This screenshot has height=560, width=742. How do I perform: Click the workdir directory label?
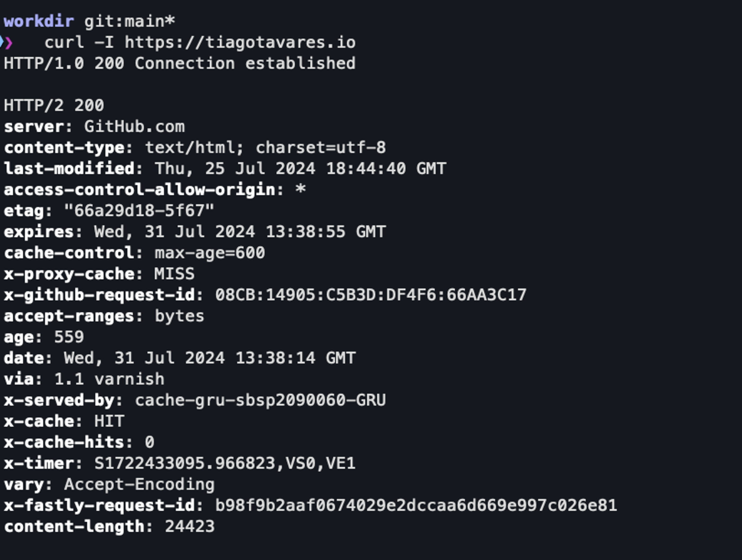click(39, 21)
